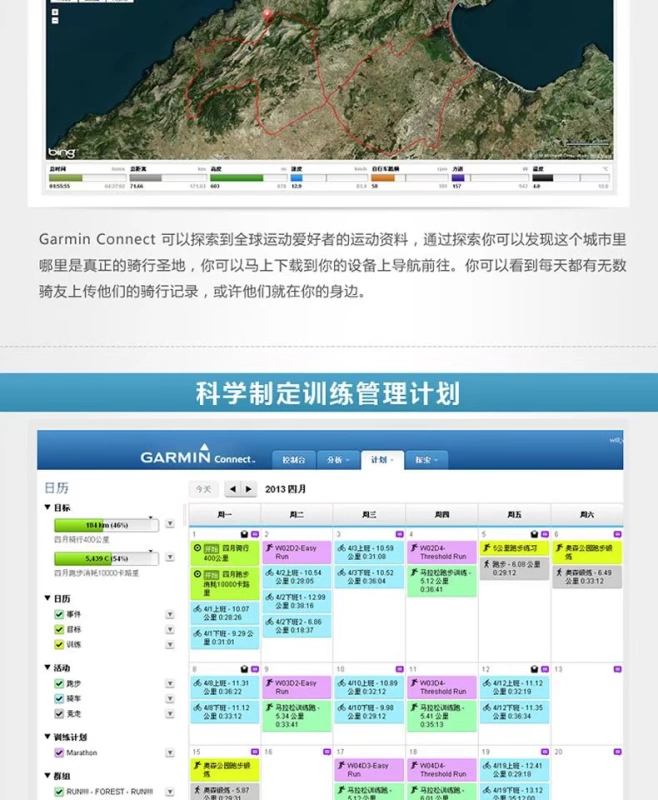
Task: Open the W04D3-Easy Run workout
Action: pyautogui.click(x=369, y=769)
